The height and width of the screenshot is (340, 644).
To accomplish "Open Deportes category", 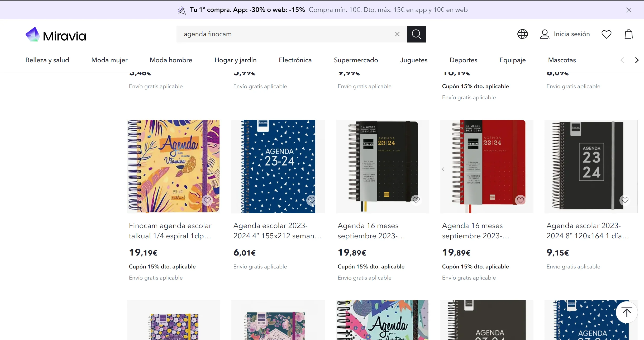I will point(463,60).
